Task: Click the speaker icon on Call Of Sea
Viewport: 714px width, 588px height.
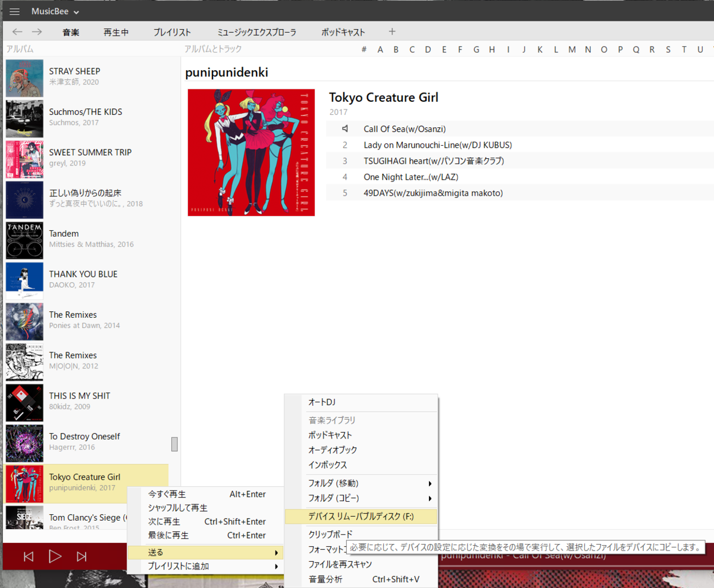Action: (x=345, y=129)
